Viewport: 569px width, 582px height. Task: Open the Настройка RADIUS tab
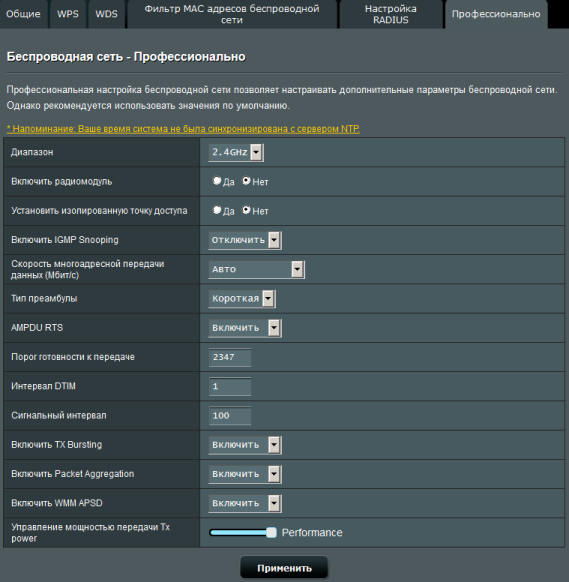click(391, 14)
